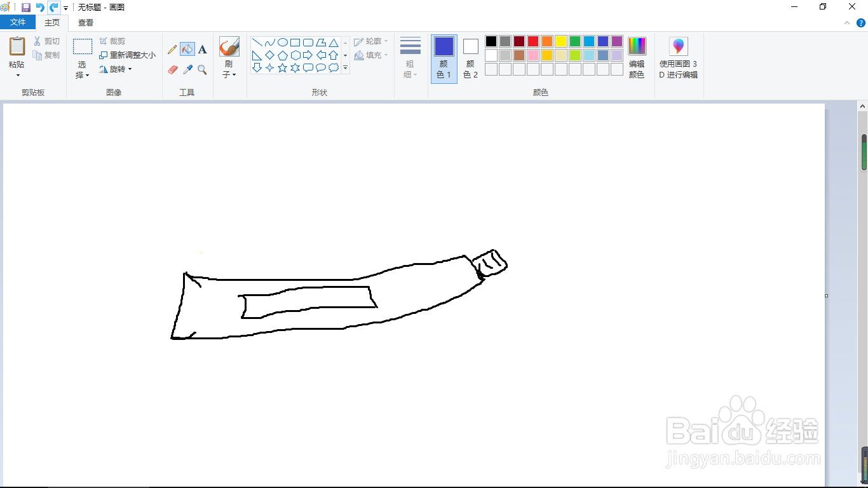This screenshot has width=868, height=488.
Task: Click the Paste clipboard icon
Action: pos(17,46)
